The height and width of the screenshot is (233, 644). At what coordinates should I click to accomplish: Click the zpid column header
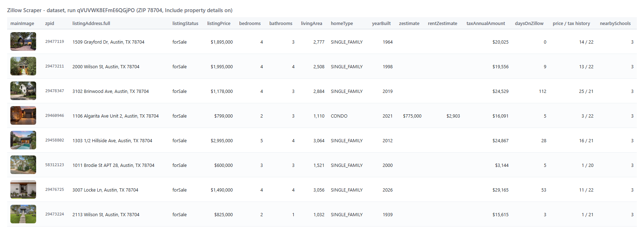coord(50,24)
